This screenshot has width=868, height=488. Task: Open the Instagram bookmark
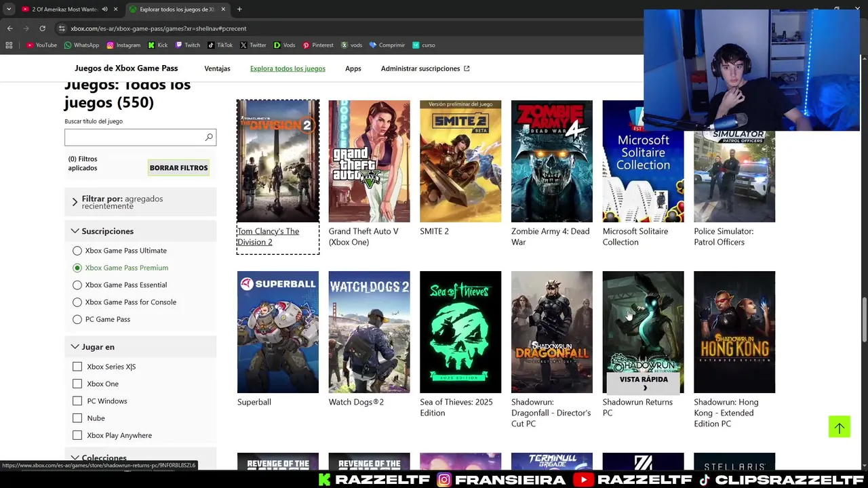(123, 45)
